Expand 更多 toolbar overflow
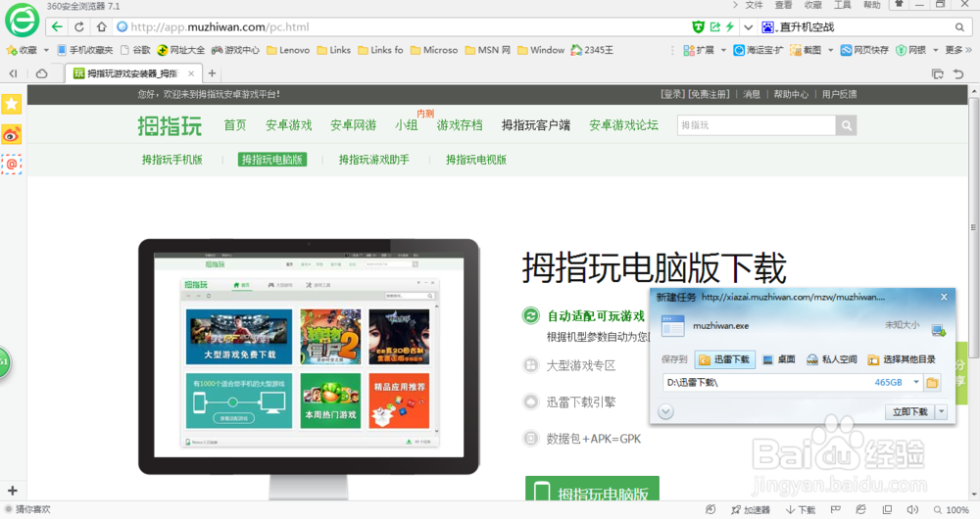 coord(958,50)
